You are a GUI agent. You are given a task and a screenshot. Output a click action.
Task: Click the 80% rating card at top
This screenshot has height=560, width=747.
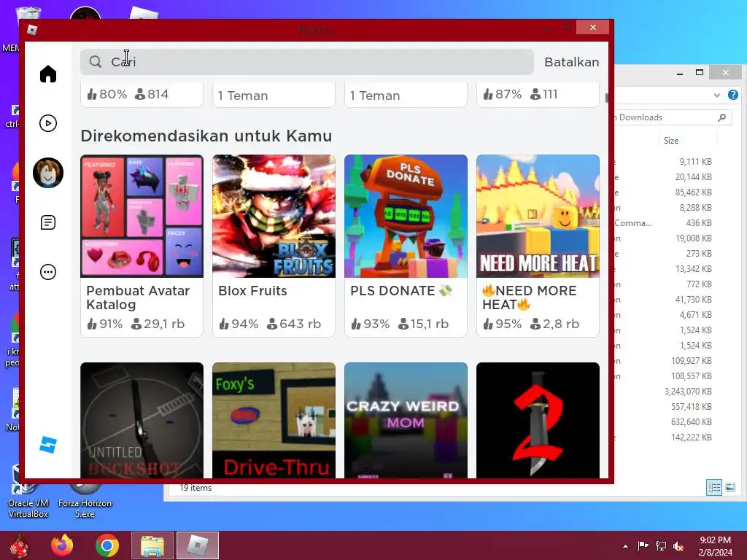[x=142, y=94]
